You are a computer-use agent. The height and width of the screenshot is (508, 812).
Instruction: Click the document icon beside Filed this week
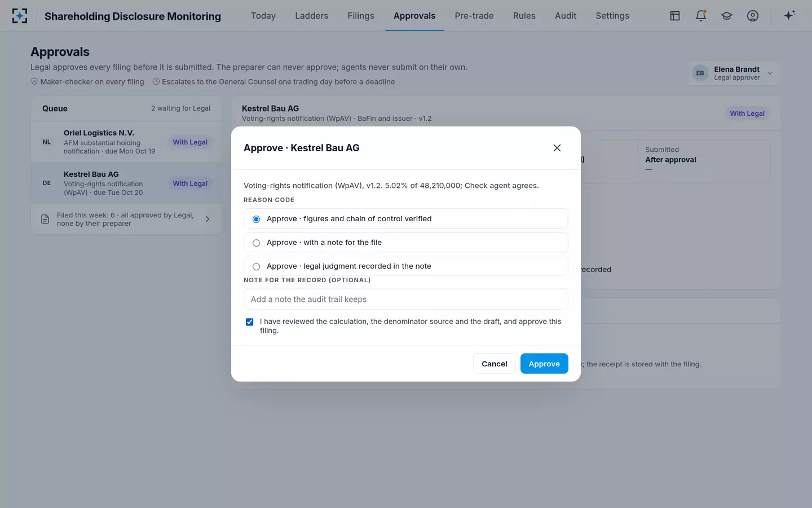[x=45, y=219]
